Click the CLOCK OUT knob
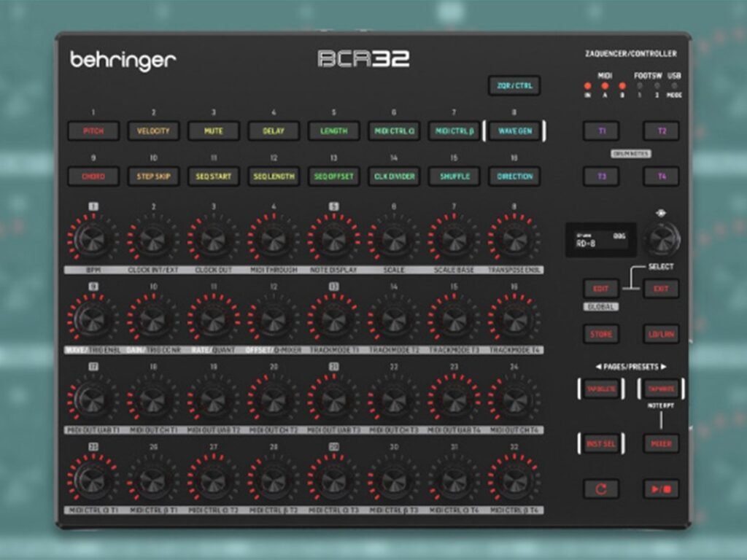This screenshot has height=560, width=747. point(213,238)
